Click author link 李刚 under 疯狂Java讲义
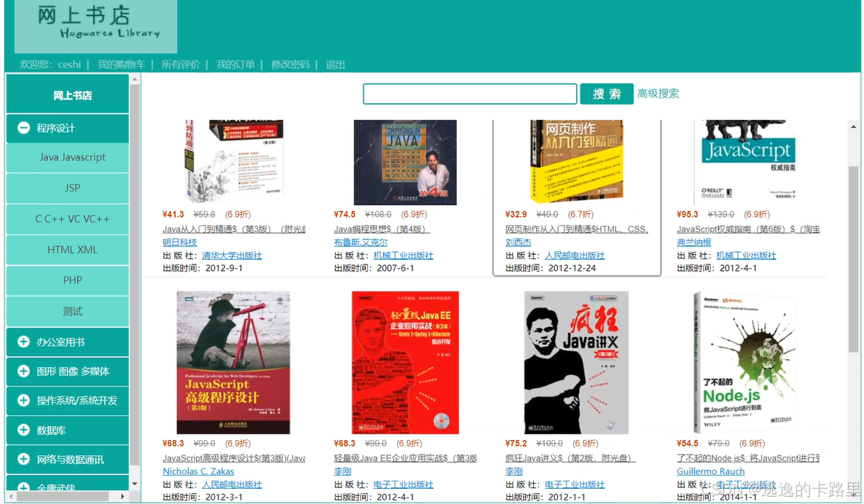The width and height of the screenshot is (864, 504). 514,471
